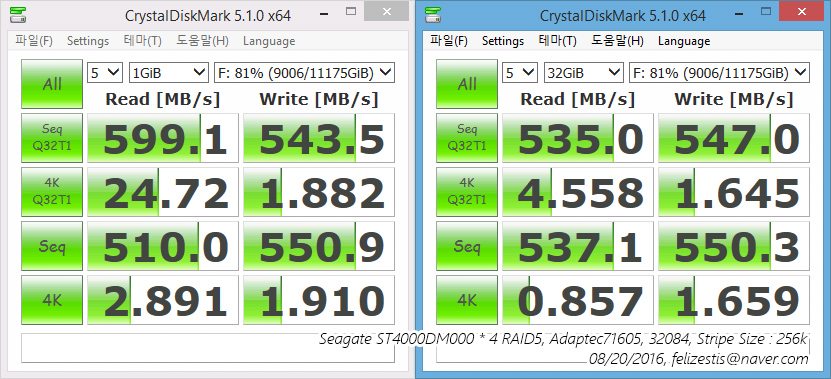Screen dimensions: 831x379
Task: Click the 2.891 read result
Action: [163, 301]
